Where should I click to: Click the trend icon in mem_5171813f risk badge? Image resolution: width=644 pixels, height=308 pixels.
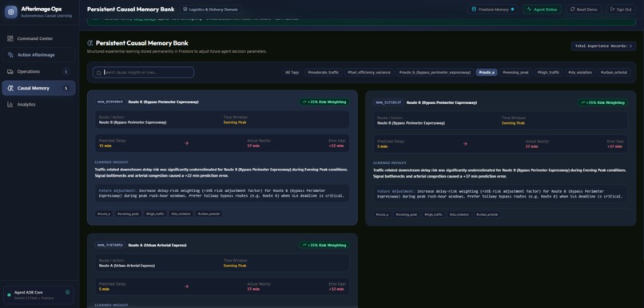point(582,102)
